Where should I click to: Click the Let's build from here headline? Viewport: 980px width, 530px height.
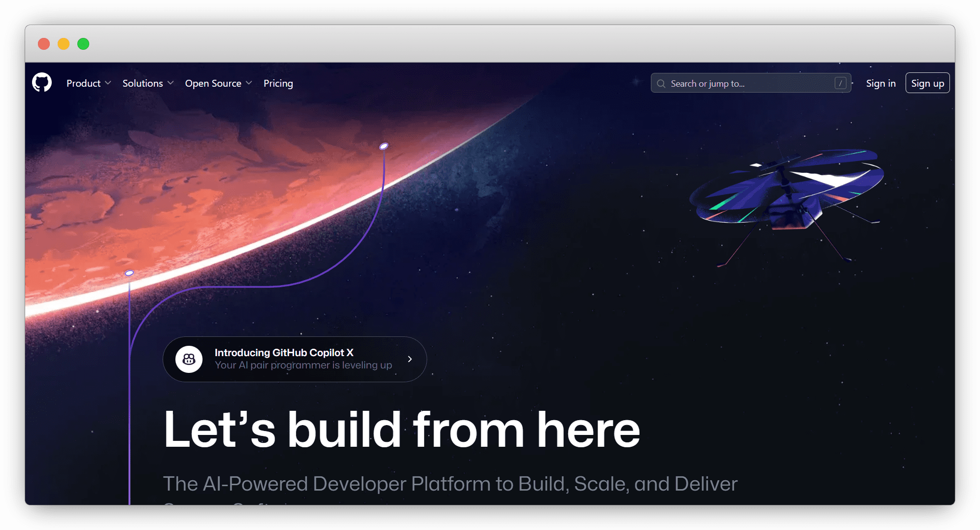tap(402, 430)
